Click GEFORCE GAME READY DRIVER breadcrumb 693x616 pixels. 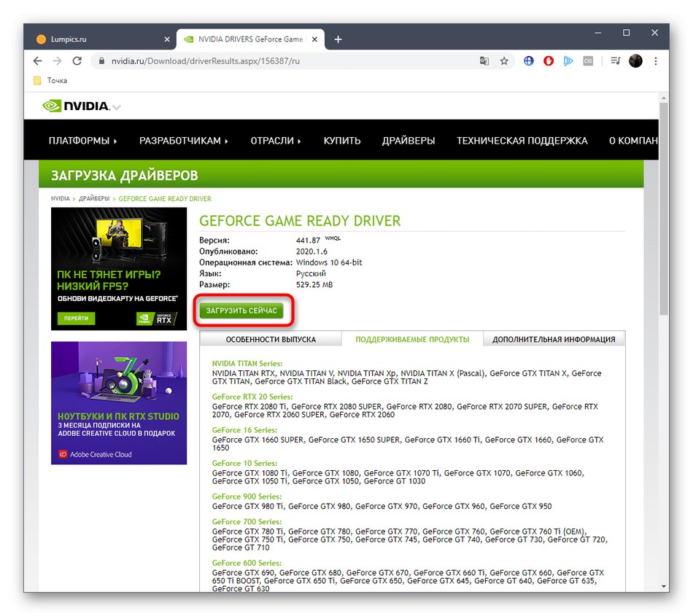coord(165,199)
